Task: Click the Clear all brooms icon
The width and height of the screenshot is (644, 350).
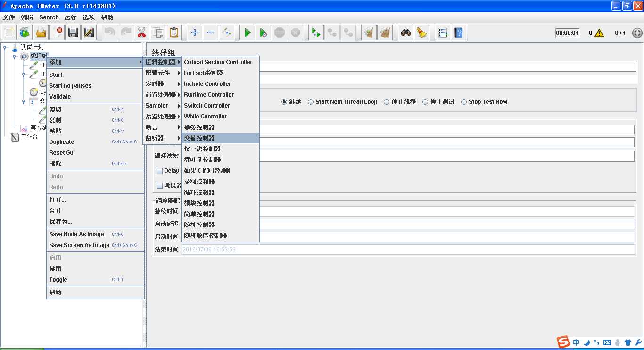Action: (385, 33)
